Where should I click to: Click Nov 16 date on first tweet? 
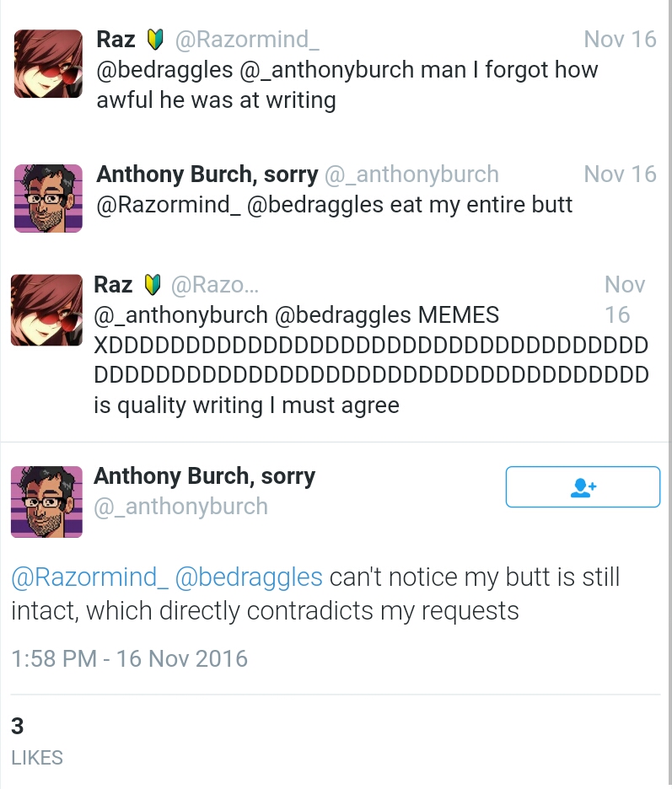(621, 40)
